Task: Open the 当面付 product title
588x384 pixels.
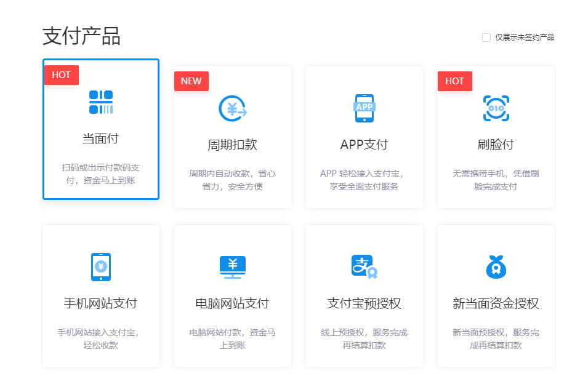Action: tap(100, 138)
